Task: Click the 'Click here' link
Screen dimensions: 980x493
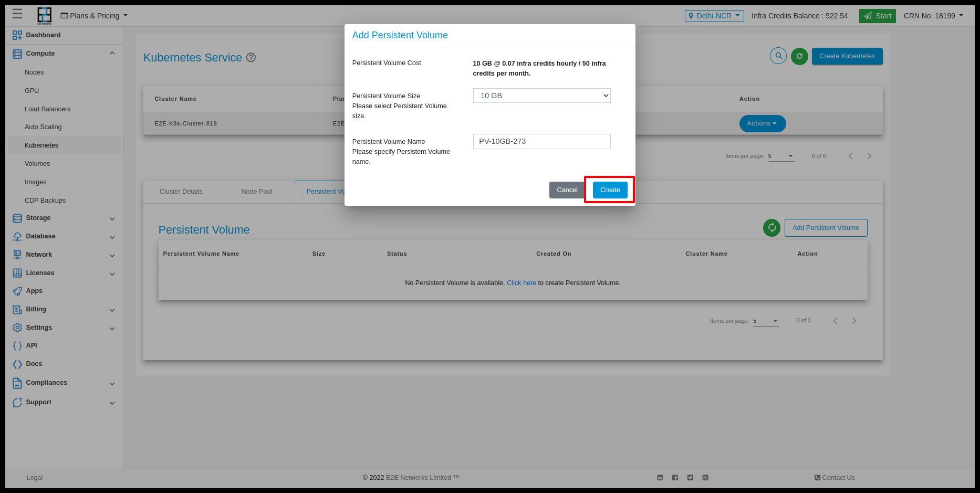Action: point(521,283)
